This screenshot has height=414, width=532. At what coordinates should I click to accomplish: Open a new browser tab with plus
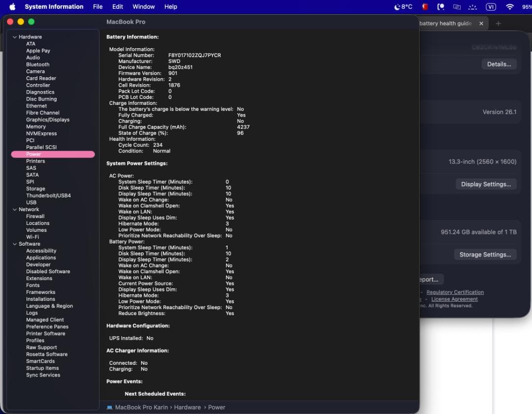click(x=498, y=24)
